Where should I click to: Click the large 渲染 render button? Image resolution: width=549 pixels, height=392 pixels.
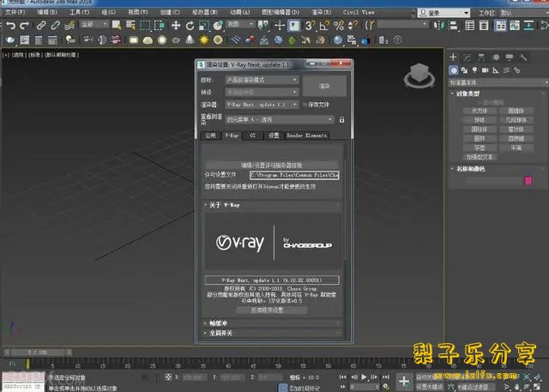(x=324, y=86)
